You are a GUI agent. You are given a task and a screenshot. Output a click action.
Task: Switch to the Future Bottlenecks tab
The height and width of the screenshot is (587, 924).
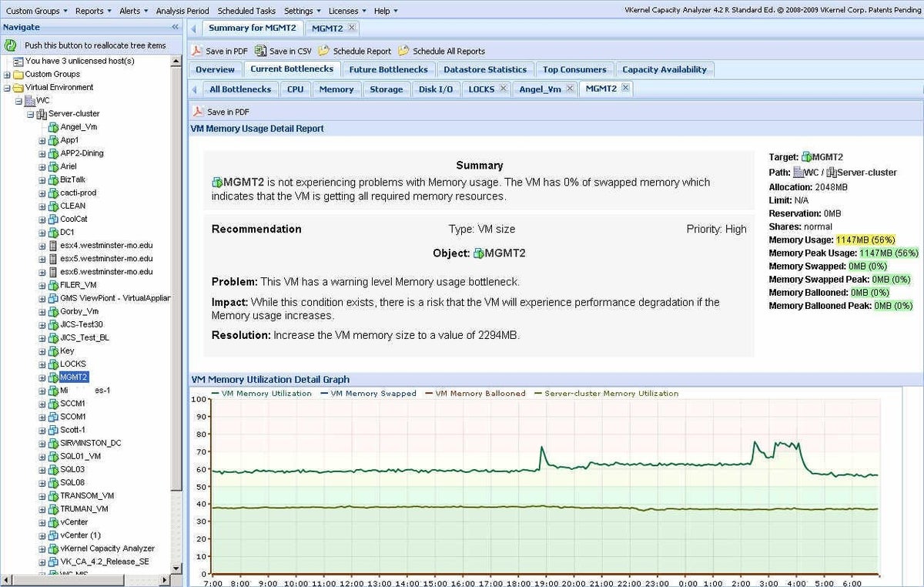[x=388, y=69]
